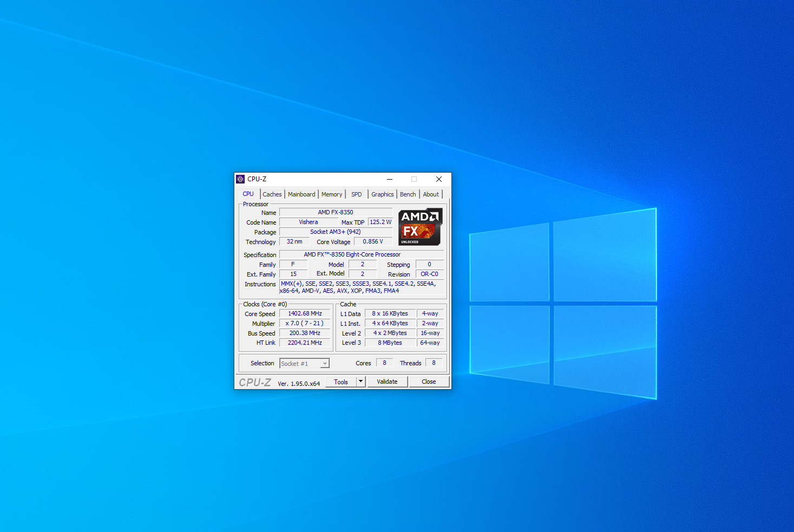
Task: Click the L1 Inst. size 4 x 64 KBytes
Action: 390,323
